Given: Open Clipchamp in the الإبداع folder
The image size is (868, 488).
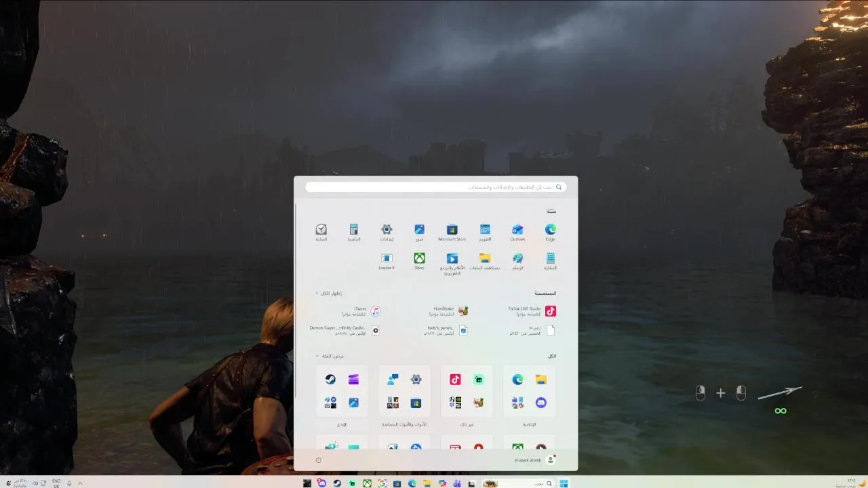Looking at the screenshot, I should coord(353,380).
